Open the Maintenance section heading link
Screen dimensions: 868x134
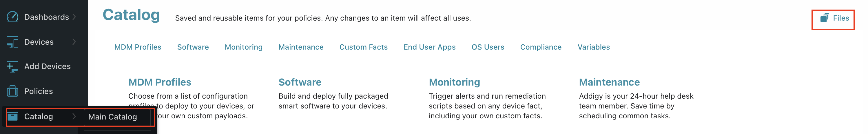pyautogui.click(x=609, y=82)
